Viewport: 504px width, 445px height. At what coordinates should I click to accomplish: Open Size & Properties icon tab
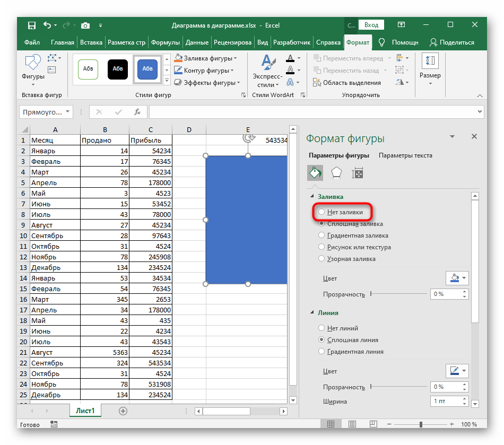click(357, 173)
